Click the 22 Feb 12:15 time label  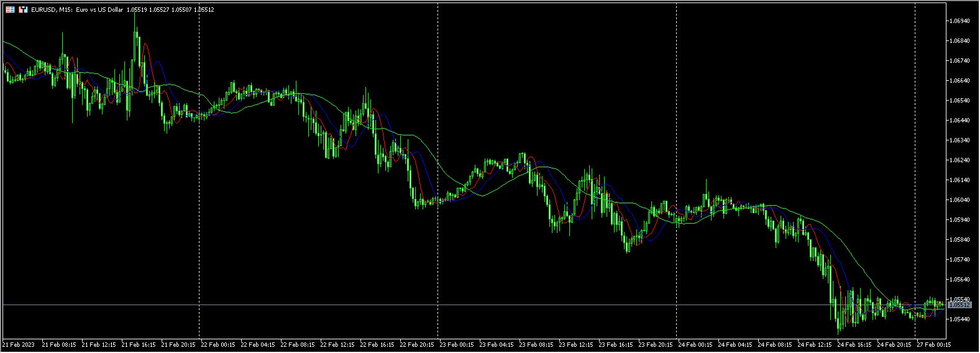(x=337, y=344)
